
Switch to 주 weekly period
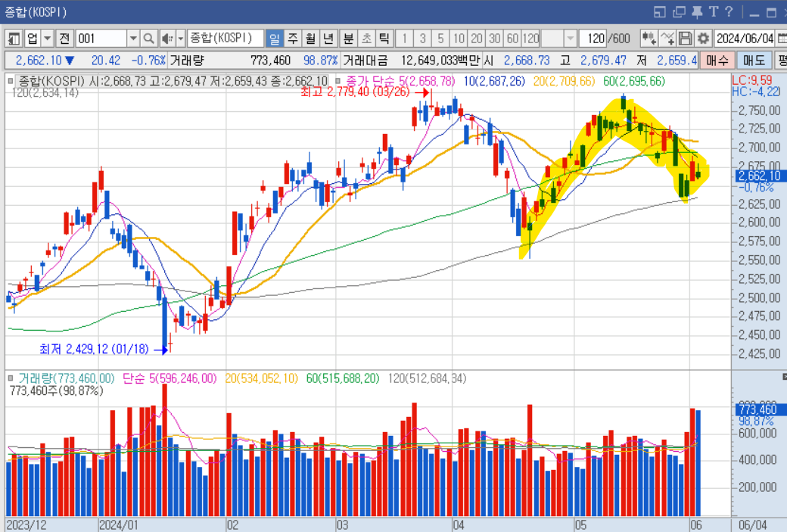(293, 38)
